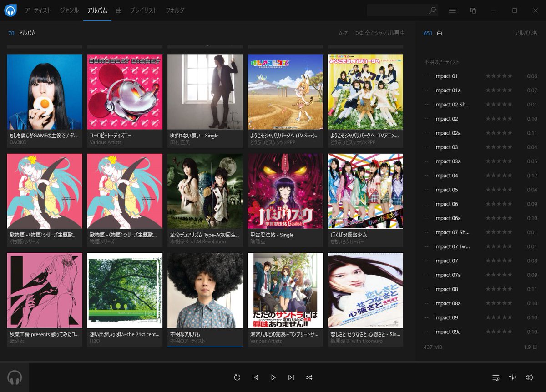
Task: Click the large headphone artwork placeholder
Action: pos(15,377)
